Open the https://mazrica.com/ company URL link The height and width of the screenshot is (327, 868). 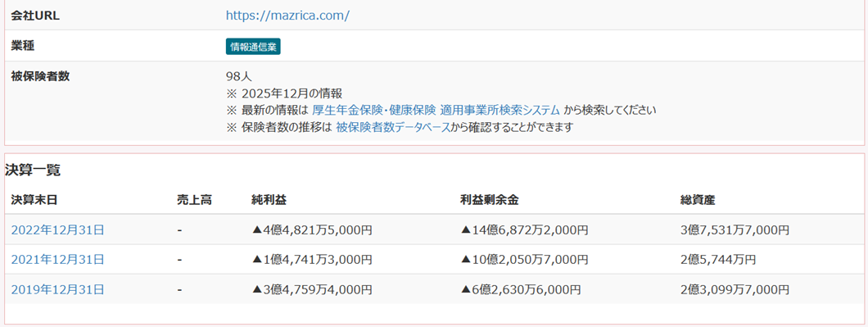tap(287, 16)
